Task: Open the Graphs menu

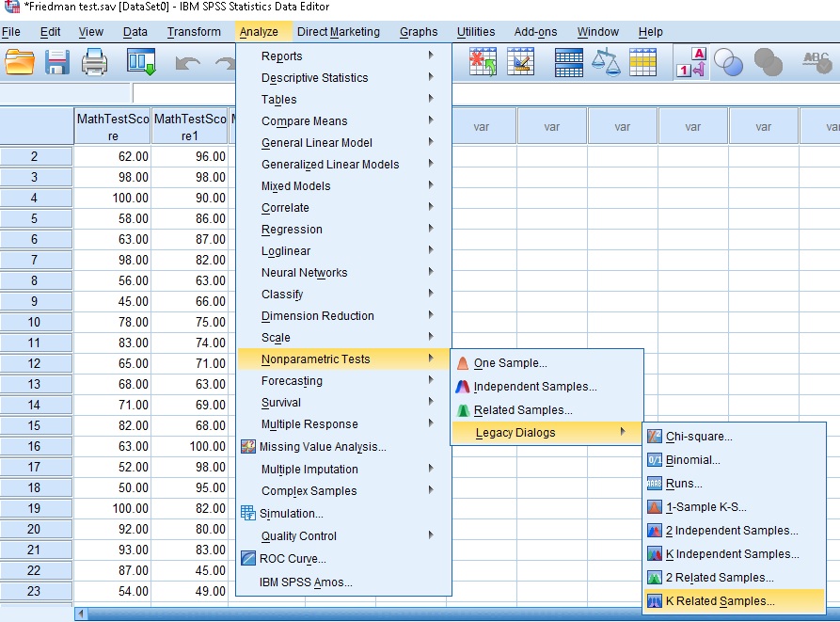Action: pos(419,32)
